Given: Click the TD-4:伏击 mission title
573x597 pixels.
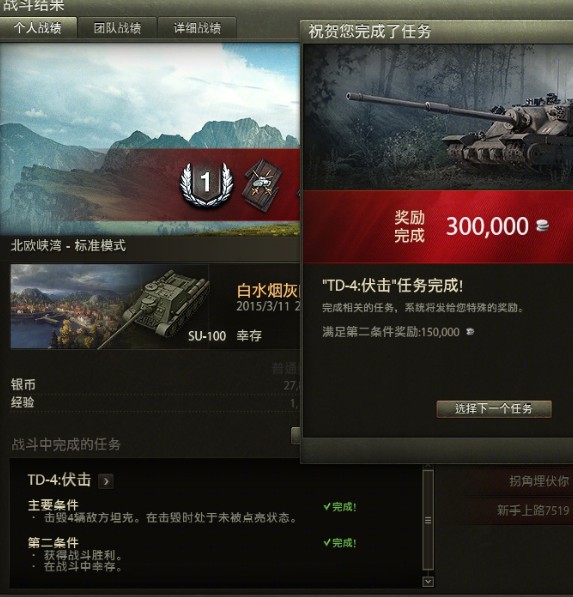Looking at the screenshot, I should pyautogui.click(x=59, y=480).
